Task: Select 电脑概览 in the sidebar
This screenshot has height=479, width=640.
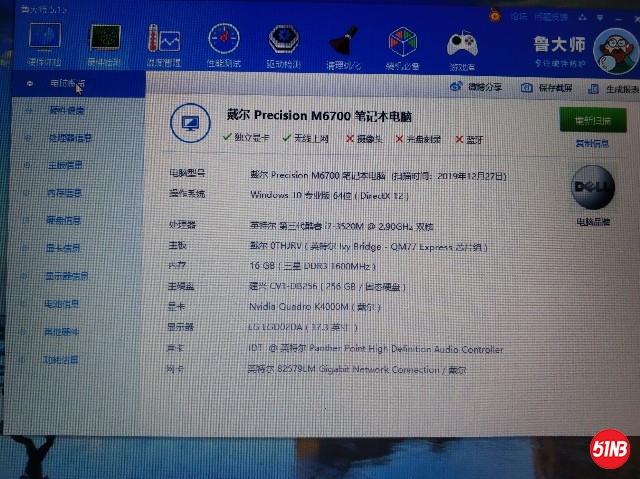Action: (67, 84)
